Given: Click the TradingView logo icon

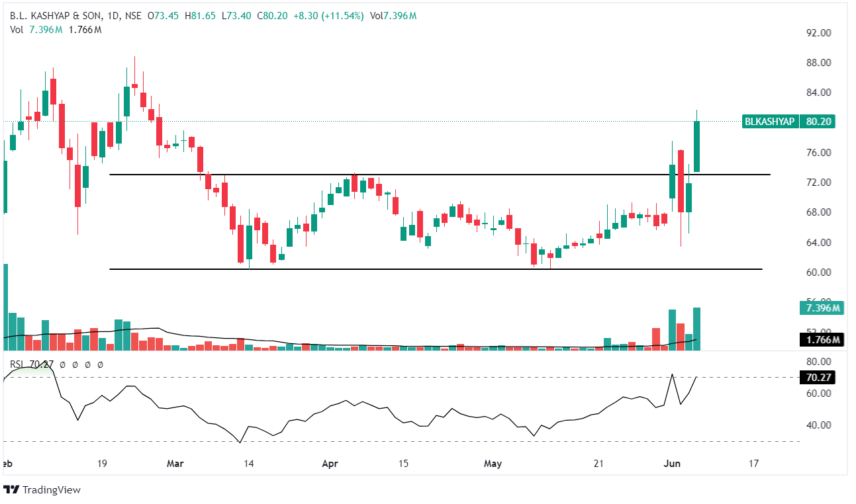Looking at the screenshot, I should coord(11,490).
